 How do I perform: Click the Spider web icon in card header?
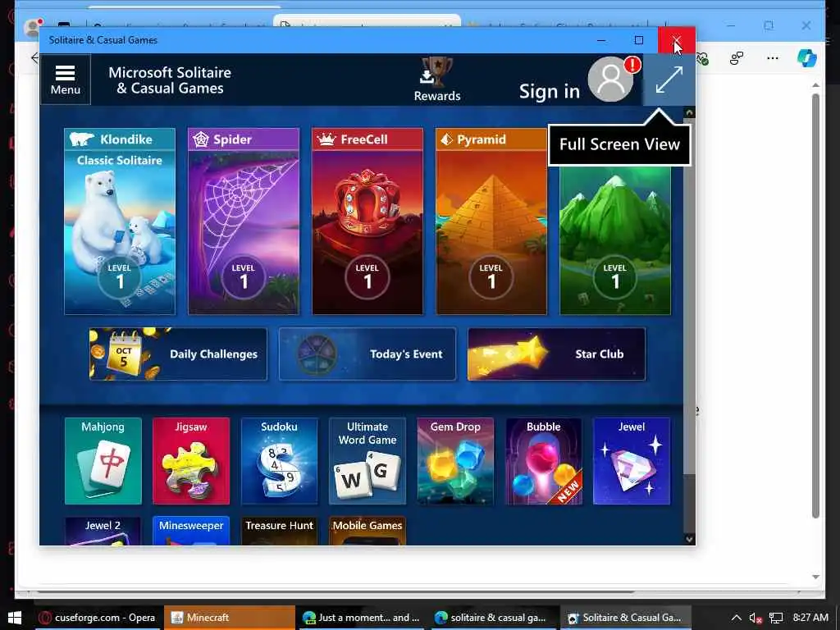(201, 139)
